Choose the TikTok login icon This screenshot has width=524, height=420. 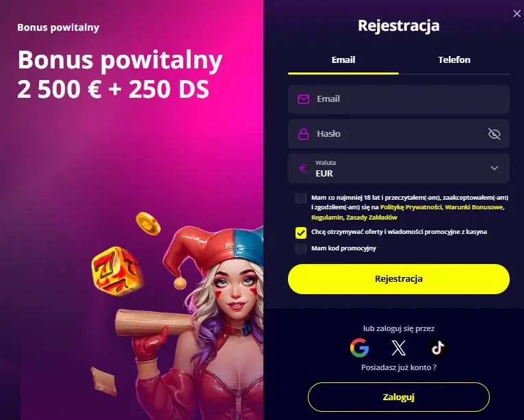438,347
